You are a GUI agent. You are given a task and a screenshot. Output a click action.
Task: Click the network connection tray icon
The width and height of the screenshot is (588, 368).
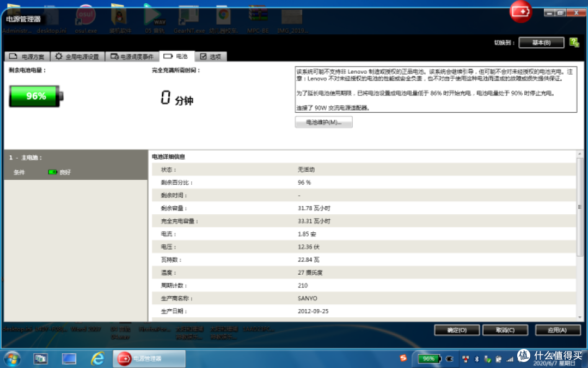(465, 359)
